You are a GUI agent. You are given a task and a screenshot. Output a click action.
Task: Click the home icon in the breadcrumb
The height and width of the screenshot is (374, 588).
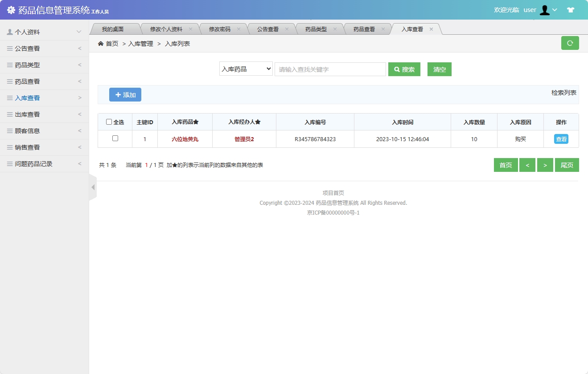(101, 43)
